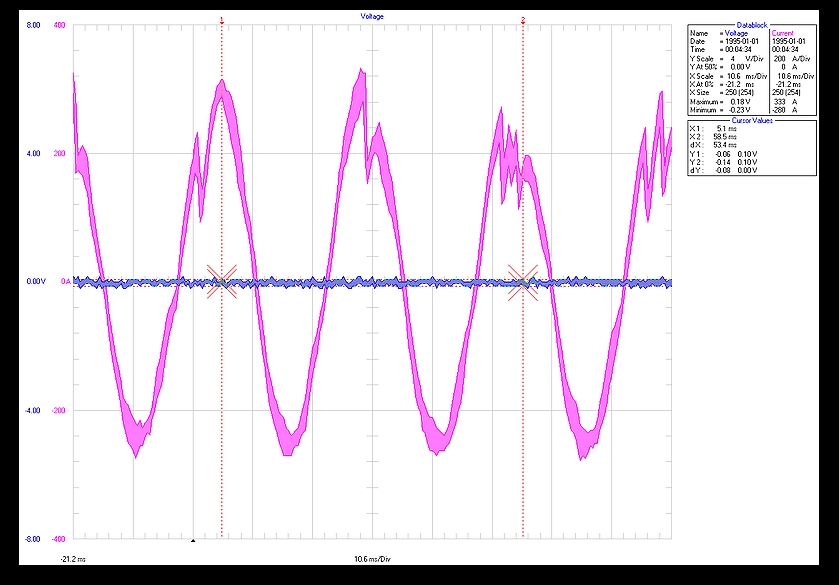Click the 'Maximum' row label in Datablock
The width and height of the screenshot is (839, 585).
704,102
